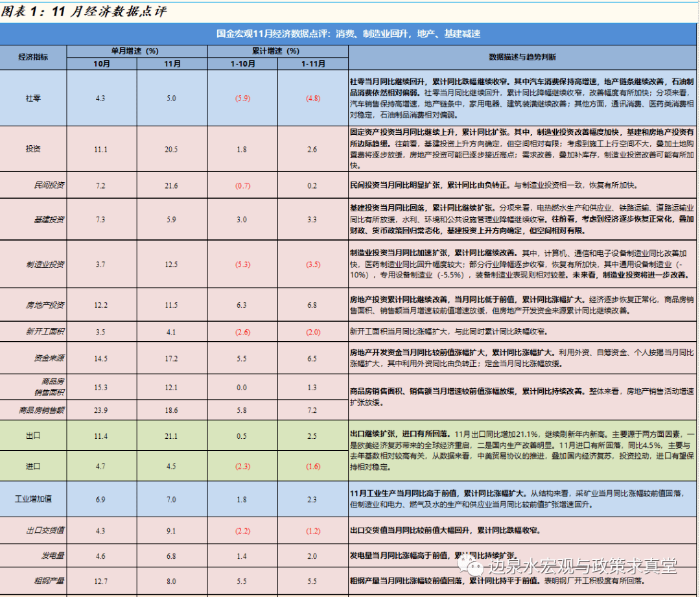Click the '民间投资' row label
700x597 pixels.
49,185
